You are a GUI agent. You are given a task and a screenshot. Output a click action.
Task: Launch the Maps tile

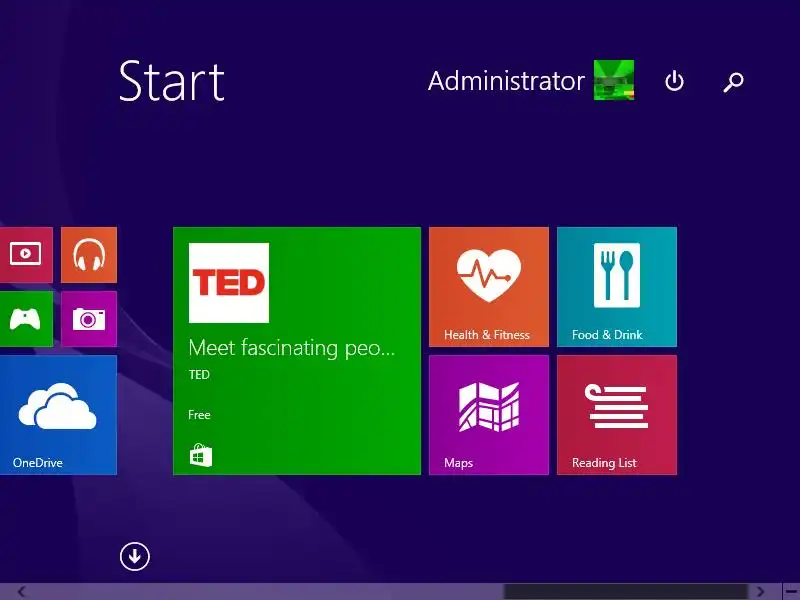pyautogui.click(x=489, y=415)
